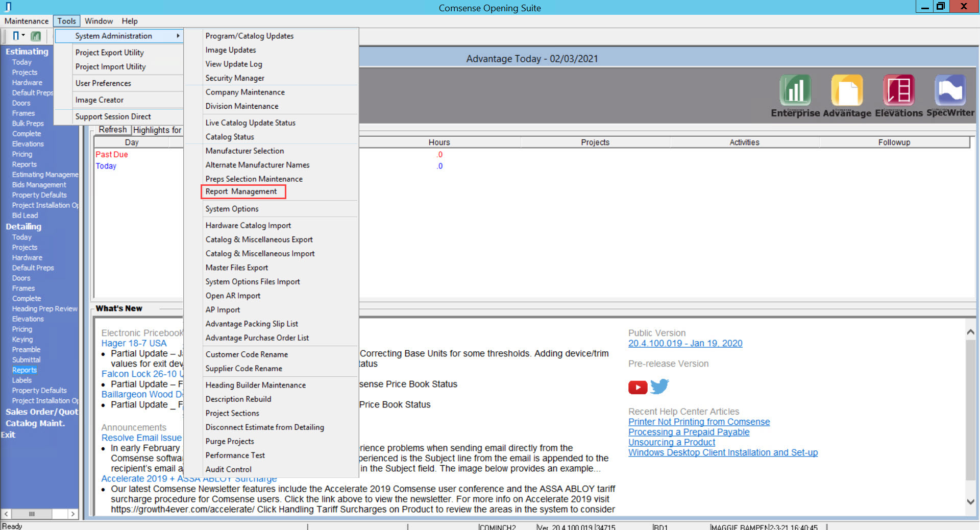Choose Purge Projects menu entry
Screen dimensions: 980x530
(x=230, y=441)
